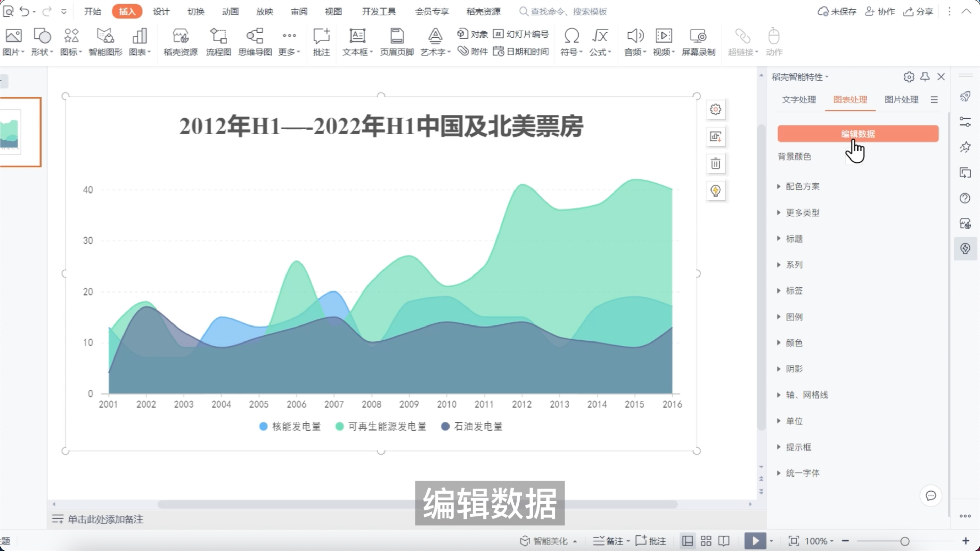Image resolution: width=980 pixels, height=551 pixels.
Task: Click the delete trash icon beside the chart
Action: click(716, 164)
